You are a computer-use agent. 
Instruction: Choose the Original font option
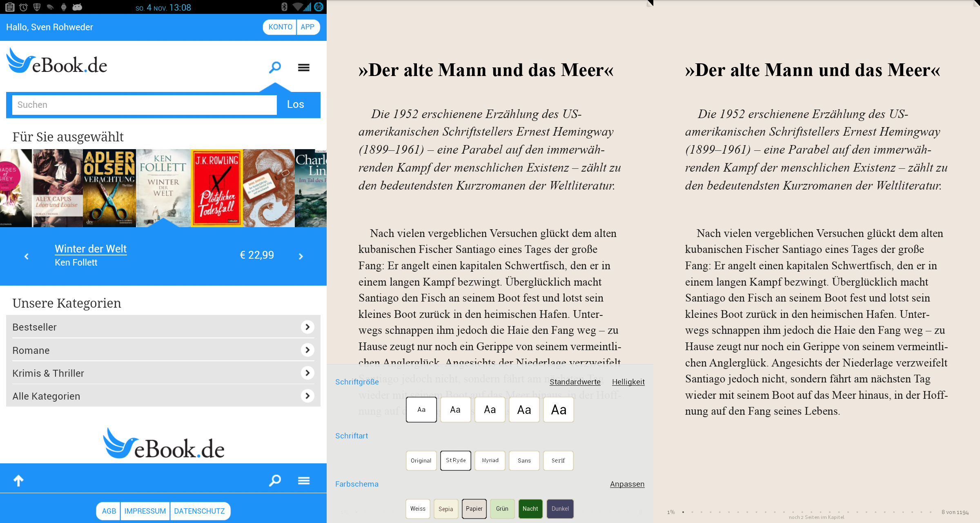pyautogui.click(x=421, y=460)
